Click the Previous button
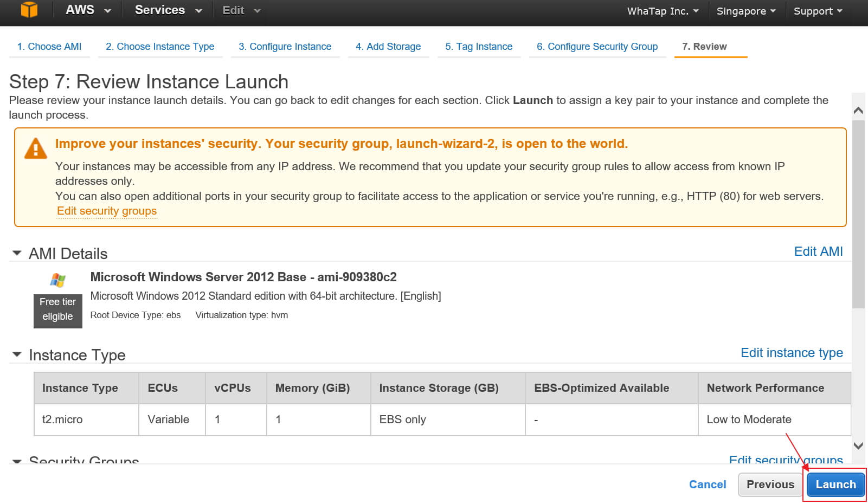This screenshot has width=868, height=504. click(x=770, y=484)
